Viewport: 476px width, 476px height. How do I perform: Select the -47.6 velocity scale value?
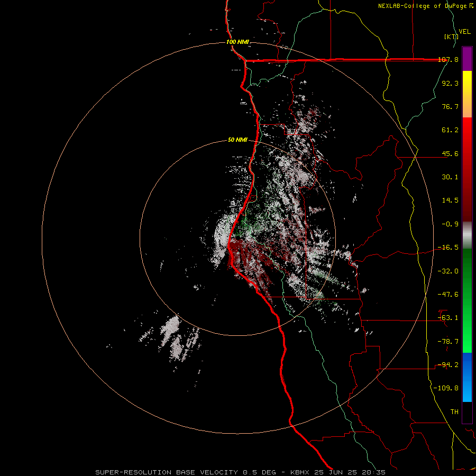[448, 295]
